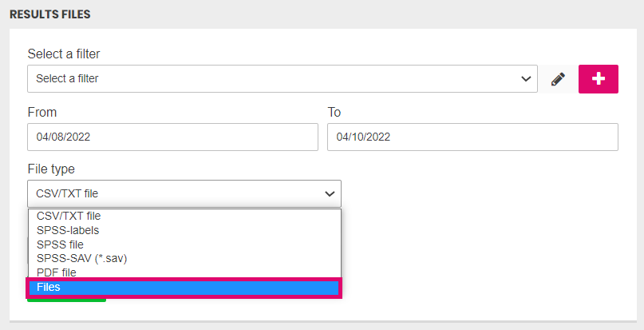Viewport: 644px width, 330px height.
Task: Click the File type dropdown chevron arrow
Action: pyautogui.click(x=330, y=194)
